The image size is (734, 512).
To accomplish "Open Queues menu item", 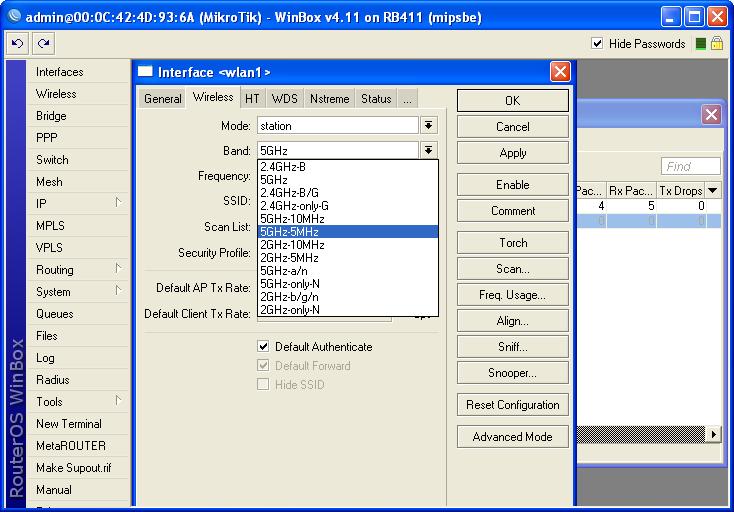I will [78, 314].
